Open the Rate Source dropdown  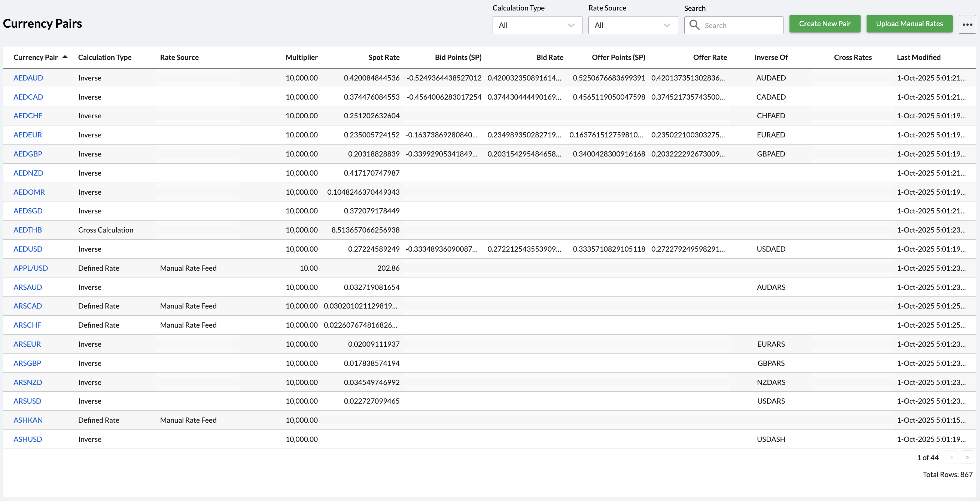[x=633, y=25]
